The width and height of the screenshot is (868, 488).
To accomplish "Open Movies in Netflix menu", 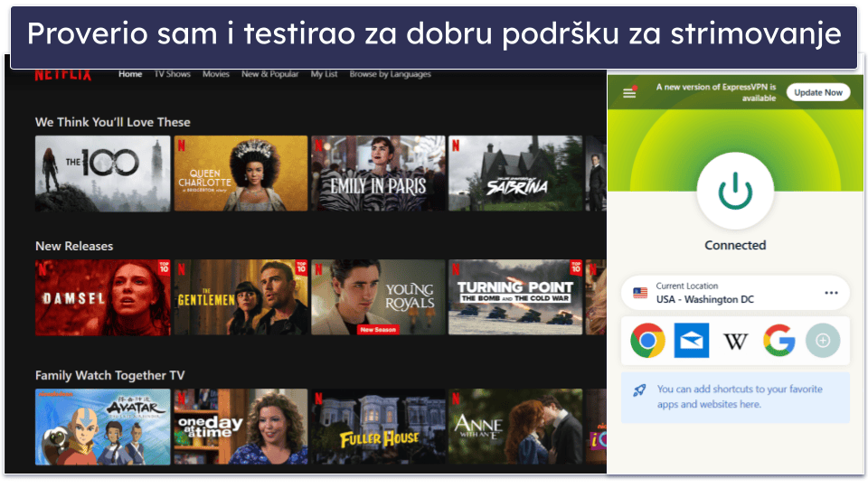I will tap(216, 74).
